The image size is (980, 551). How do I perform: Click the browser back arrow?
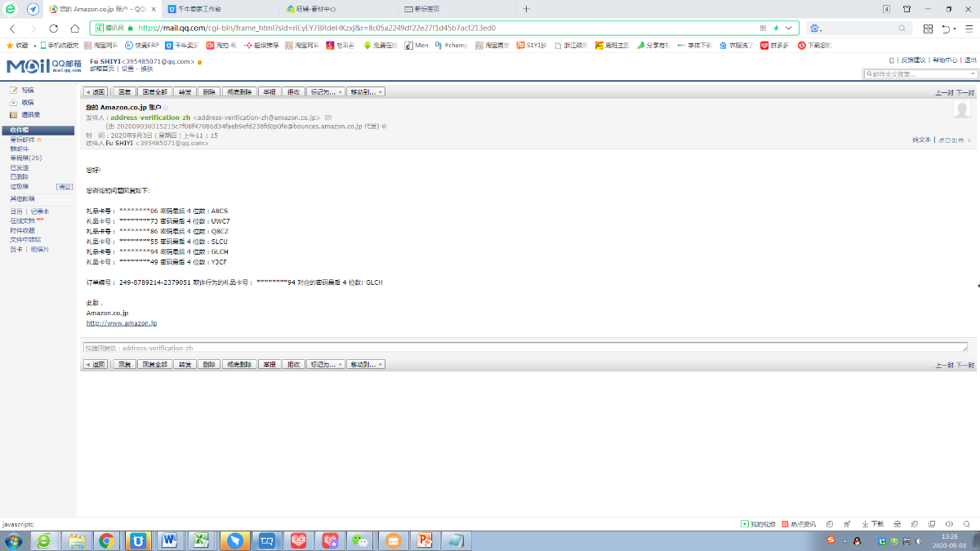click(12, 28)
